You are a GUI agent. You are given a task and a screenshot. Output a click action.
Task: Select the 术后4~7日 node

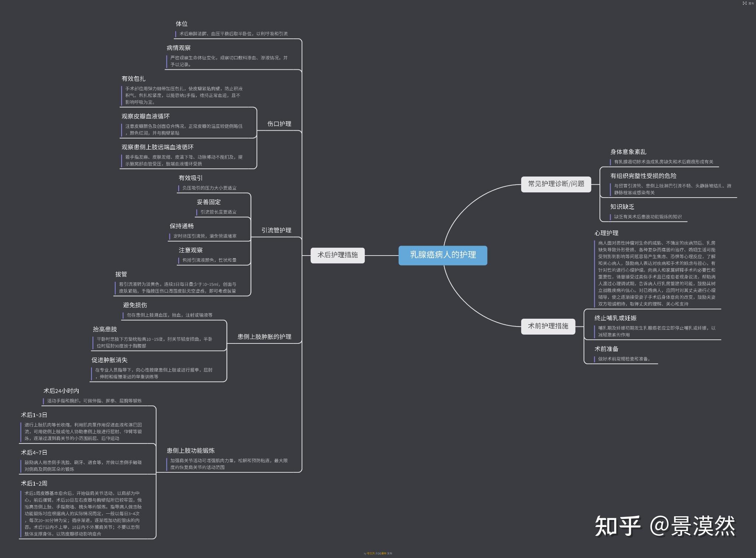34,452
